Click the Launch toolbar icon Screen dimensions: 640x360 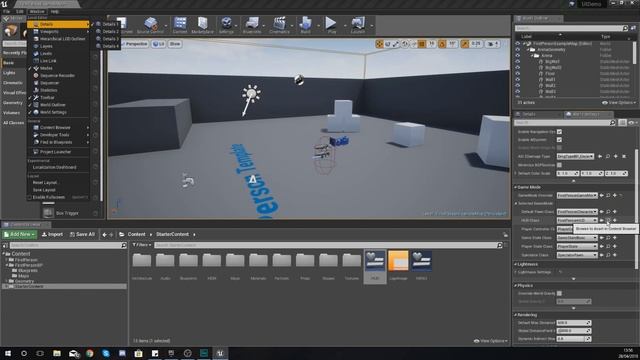point(358,23)
